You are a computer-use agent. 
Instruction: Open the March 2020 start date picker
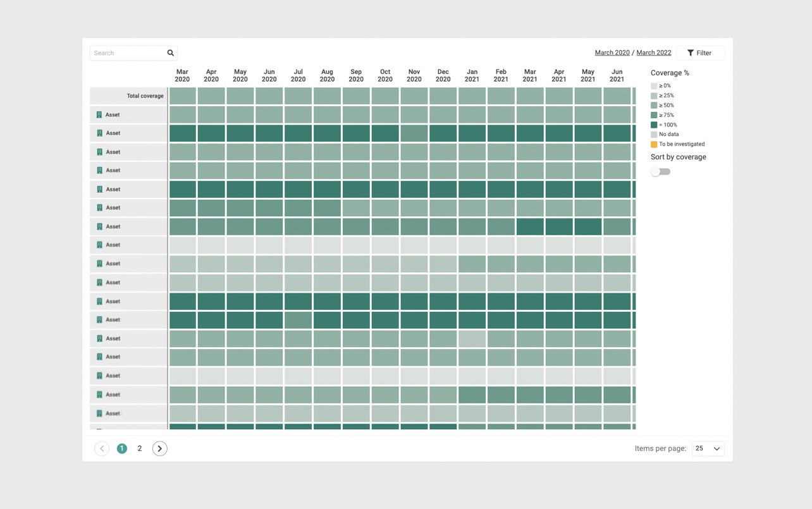tap(612, 53)
